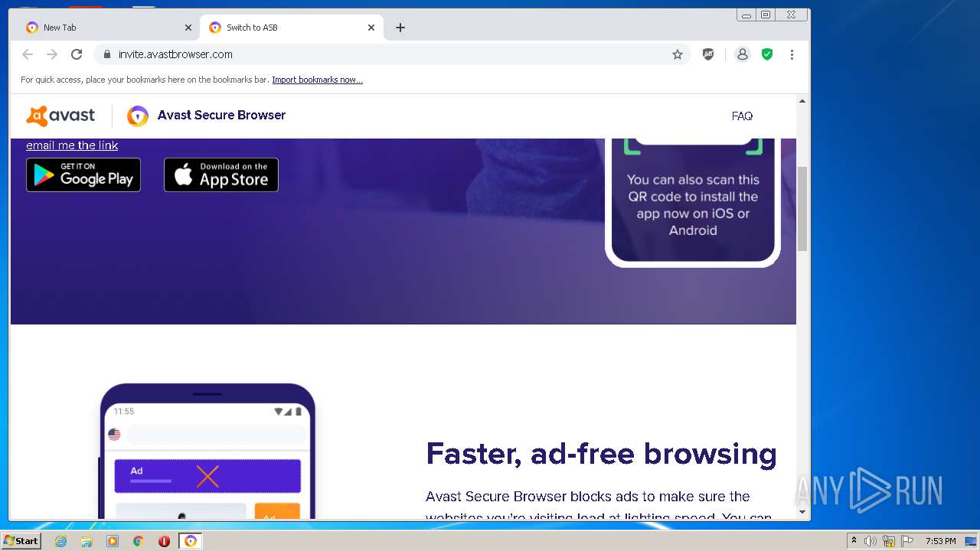Open the green Avast shield Security Center
The image size is (980, 551).
click(x=766, y=54)
